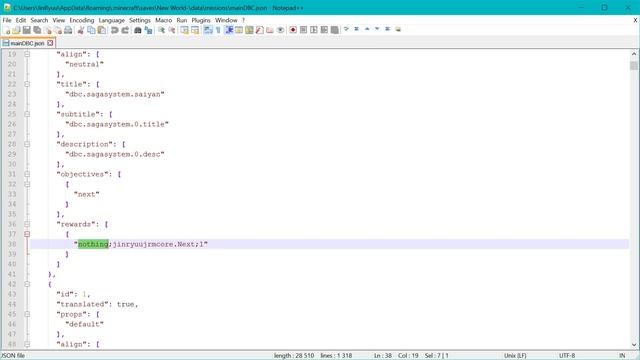This screenshot has height=360, width=640.
Task: Show the Document Map icon
Action: (x=249, y=30)
